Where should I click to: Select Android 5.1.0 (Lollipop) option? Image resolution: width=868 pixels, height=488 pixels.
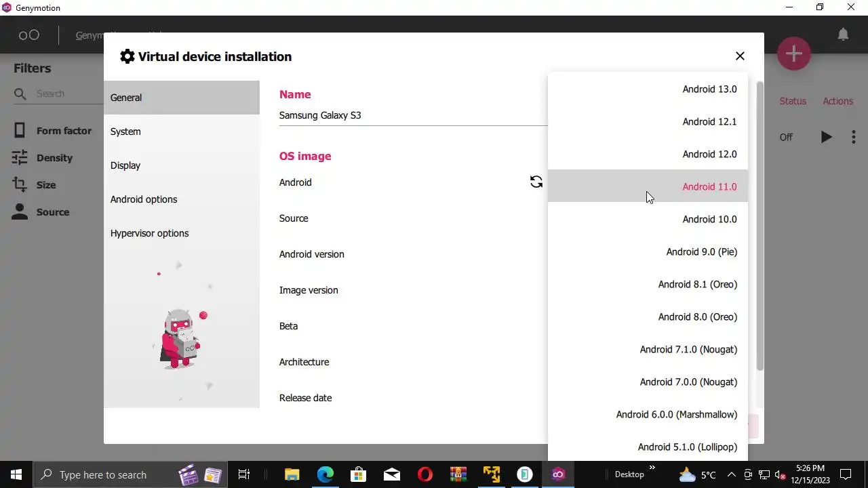tap(648, 446)
